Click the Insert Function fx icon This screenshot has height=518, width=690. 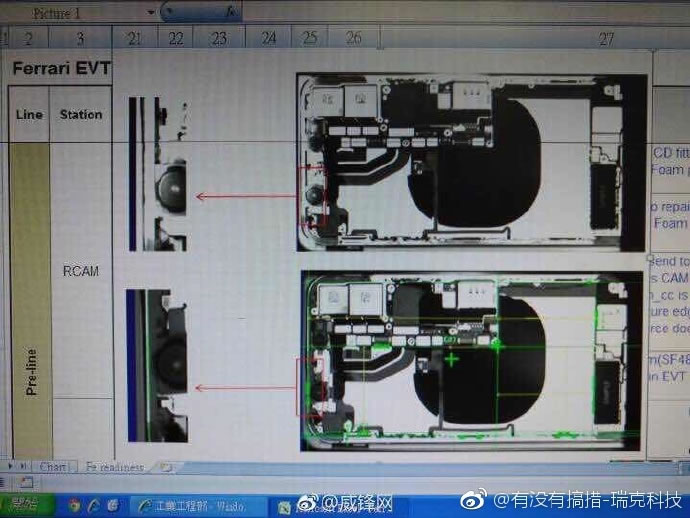click(232, 13)
